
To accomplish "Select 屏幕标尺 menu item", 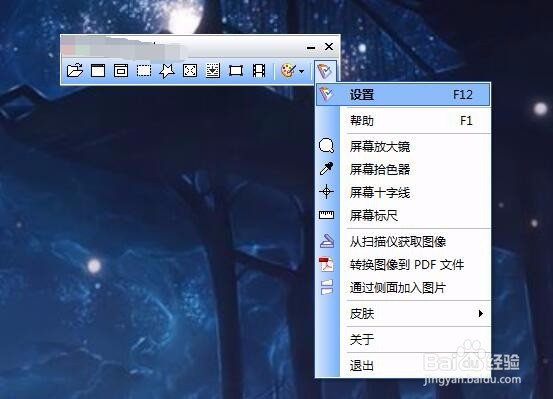I will 403,215.
